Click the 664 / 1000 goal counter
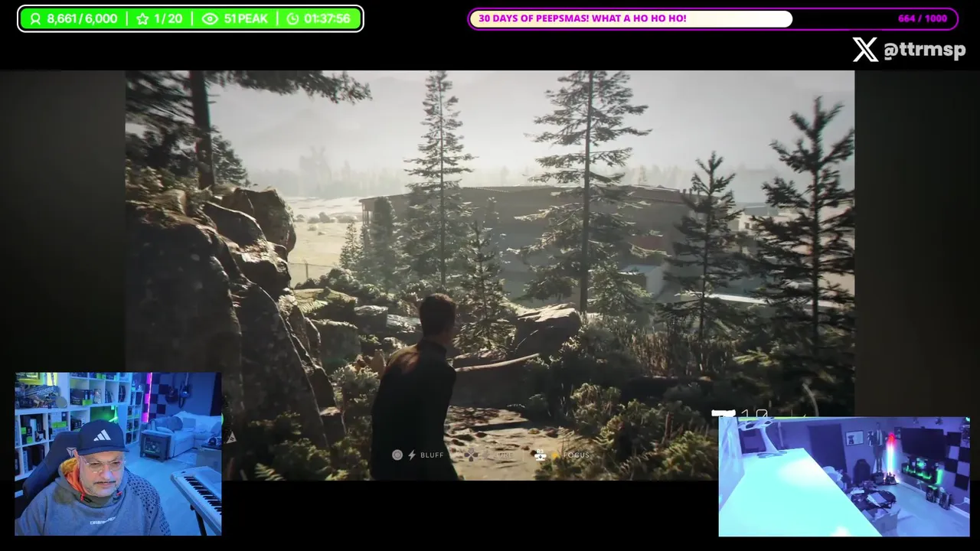980x551 pixels. pyautogui.click(x=923, y=18)
